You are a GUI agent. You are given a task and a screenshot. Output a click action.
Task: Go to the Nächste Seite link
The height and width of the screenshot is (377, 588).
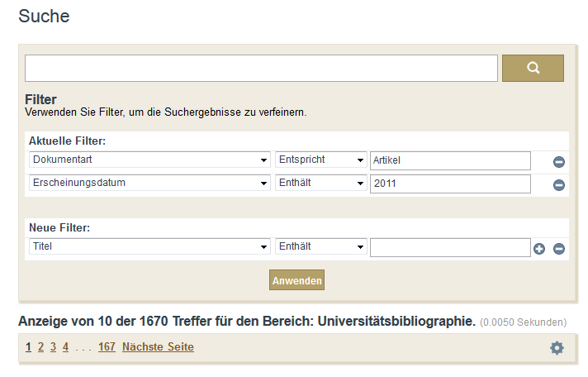(x=158, y=347)
